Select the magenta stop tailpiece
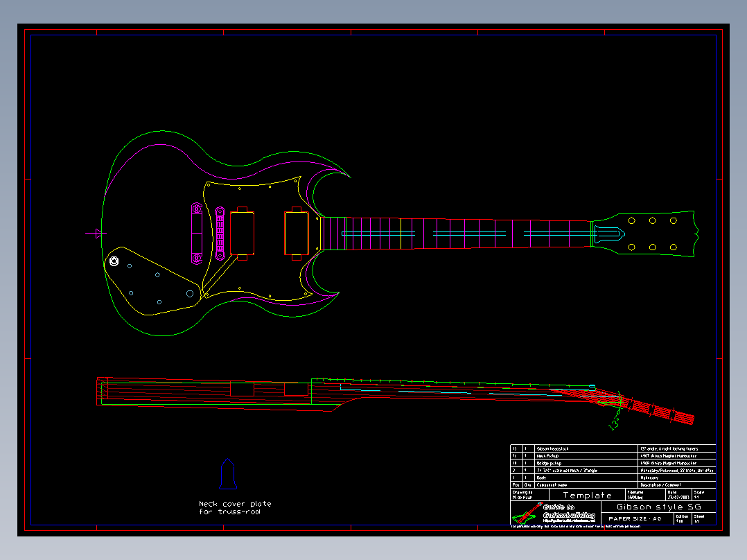Screen dimensions: 747x560 click(197, 234)
